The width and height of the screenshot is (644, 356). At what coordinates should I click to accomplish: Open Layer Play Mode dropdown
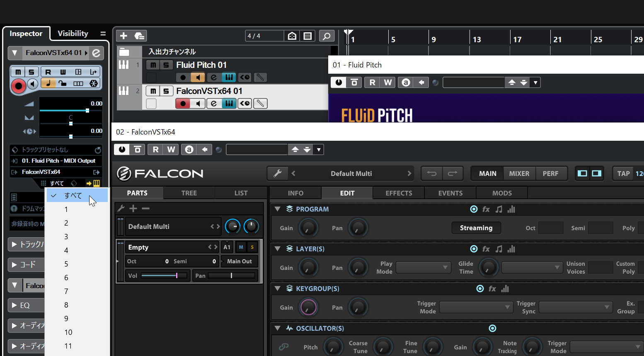pos(423,267)
